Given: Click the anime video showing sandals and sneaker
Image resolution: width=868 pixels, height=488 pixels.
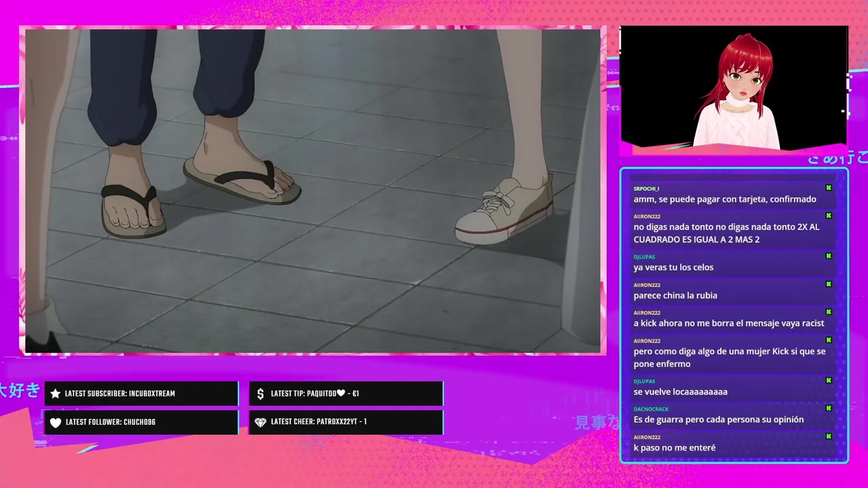Looking at the screenshot, I should (313, 190).
